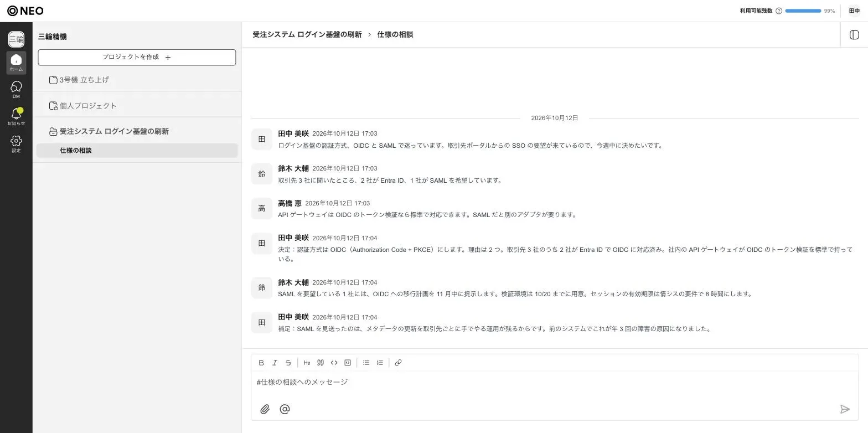This screenshot has width=868, height=433.
Task: Click the 田中 美咲 avatar on the 決定 message
Action: 262,244
